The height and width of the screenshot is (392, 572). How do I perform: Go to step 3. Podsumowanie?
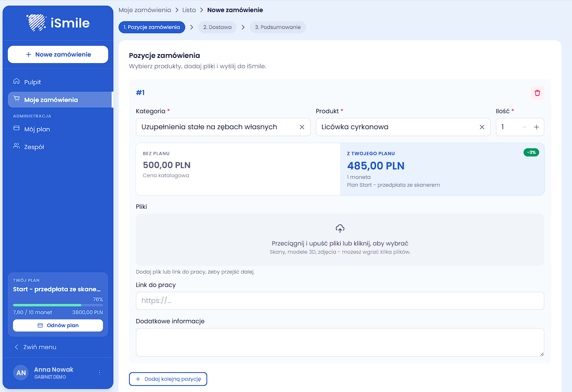click(278, 27)
